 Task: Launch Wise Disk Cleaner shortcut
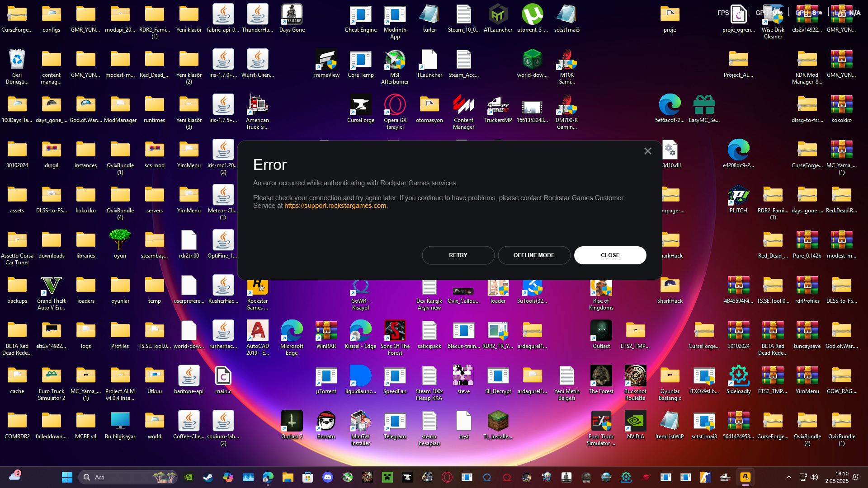click(773, 22)
